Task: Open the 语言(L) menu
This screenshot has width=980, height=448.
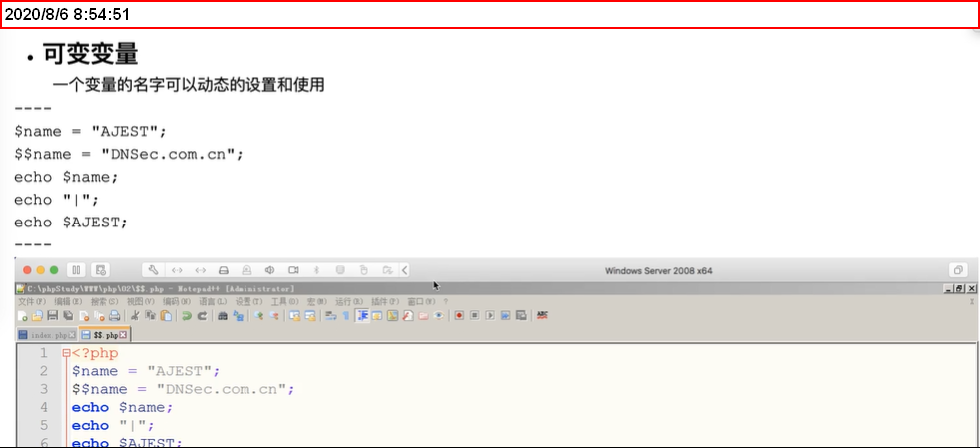Action: coord(213,301)
